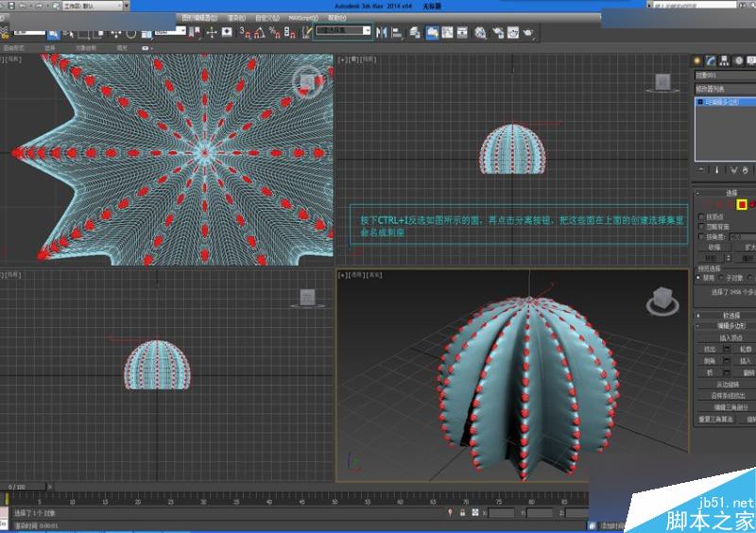
Task: Open Edit Named Selection Sets
Action: click(x=306, y=32)
